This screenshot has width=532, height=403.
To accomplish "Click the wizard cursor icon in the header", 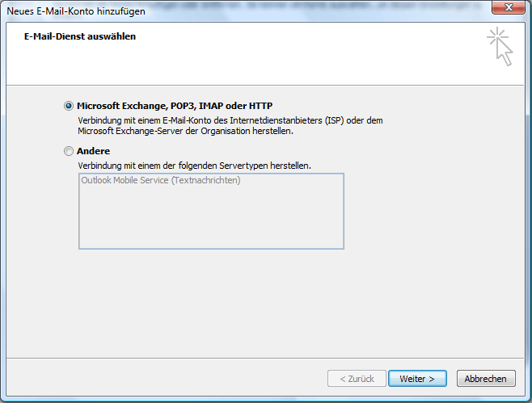I will [500, 47].
